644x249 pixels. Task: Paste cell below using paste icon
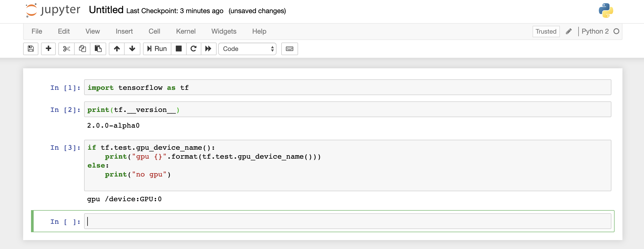click(x=98, y=49)
